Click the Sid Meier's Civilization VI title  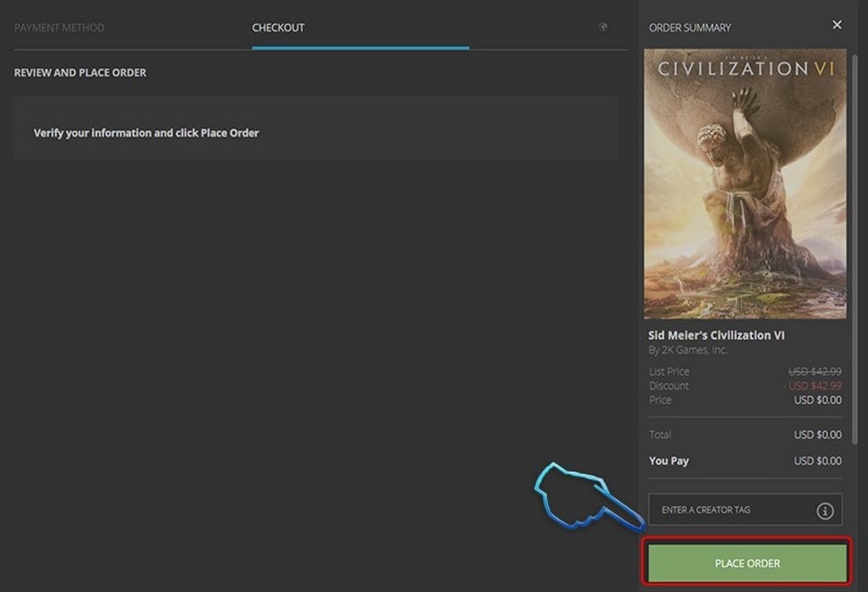[x=716, y=335]
